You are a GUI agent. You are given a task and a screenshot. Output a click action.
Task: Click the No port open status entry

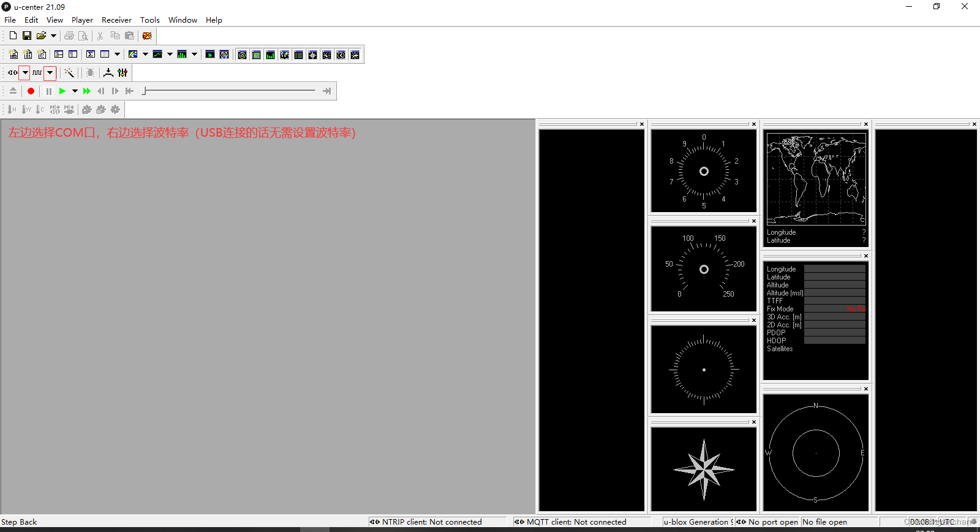click(x=767, y=522)
